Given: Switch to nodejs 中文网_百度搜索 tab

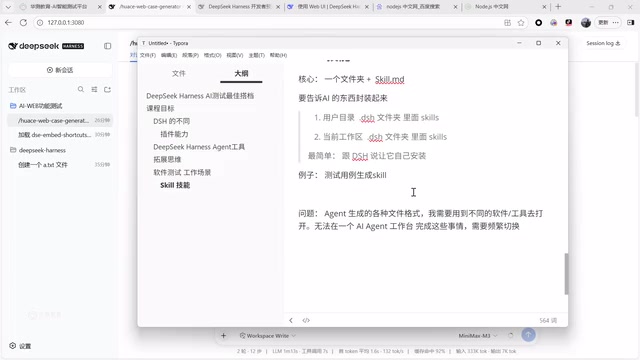Looking at the screenshot, I should point(417,7).
